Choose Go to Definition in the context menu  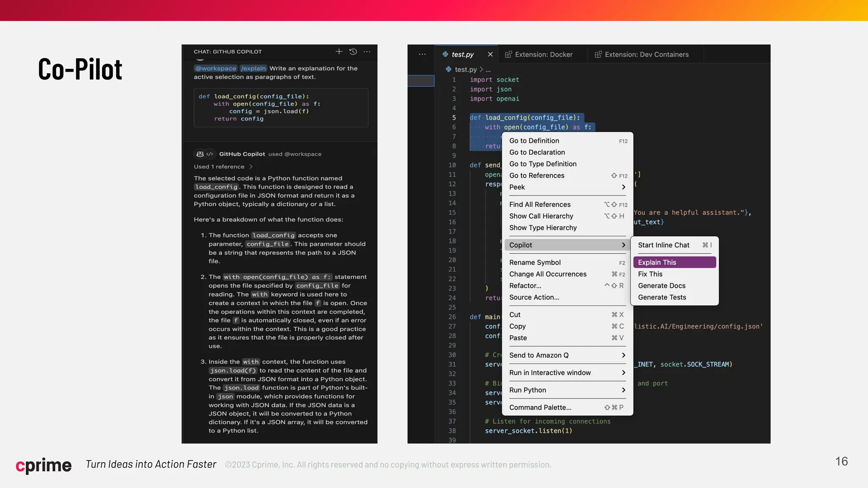pyautogui.click(x=534, y=141)
